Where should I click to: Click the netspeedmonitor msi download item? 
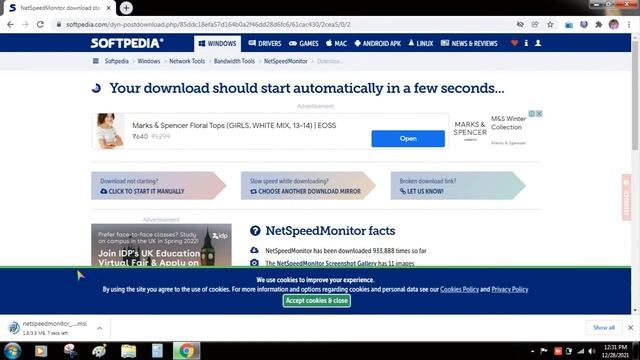(49, 328)
